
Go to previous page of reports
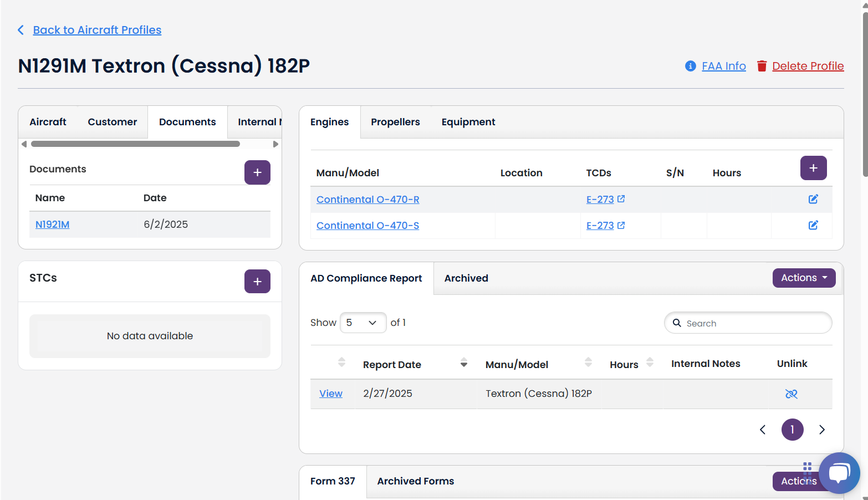click(x=763, y=430)
